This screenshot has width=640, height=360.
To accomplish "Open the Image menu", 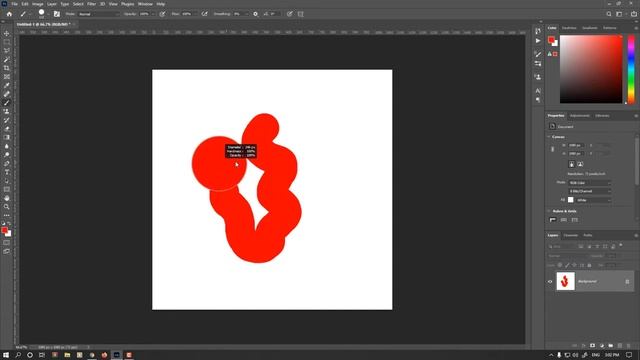I will [x=38, y=4].
